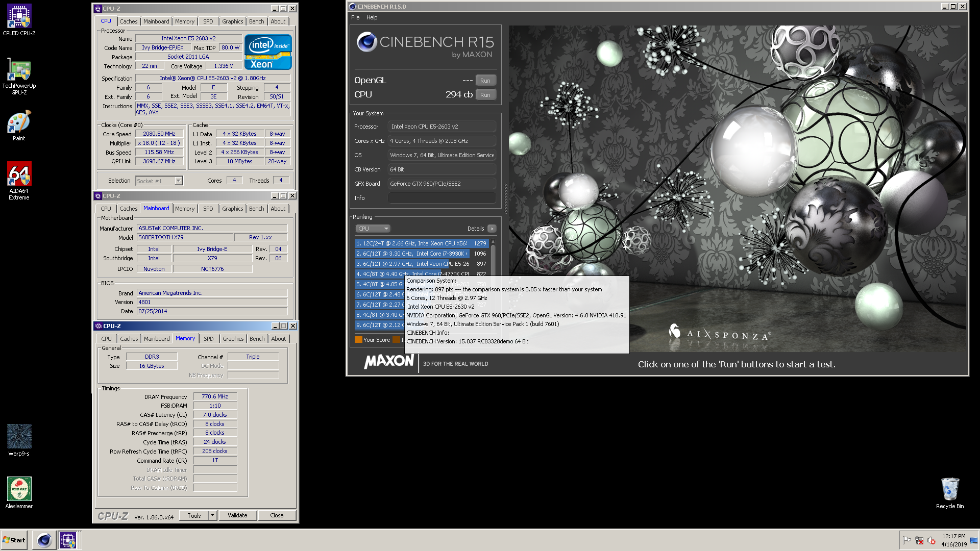Open the Start menu

tap(14, 540)
